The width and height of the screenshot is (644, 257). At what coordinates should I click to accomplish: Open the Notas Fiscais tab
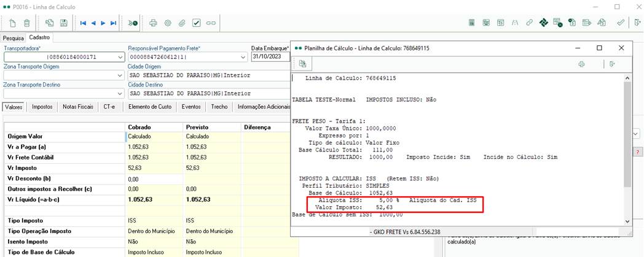coord(78,107)
